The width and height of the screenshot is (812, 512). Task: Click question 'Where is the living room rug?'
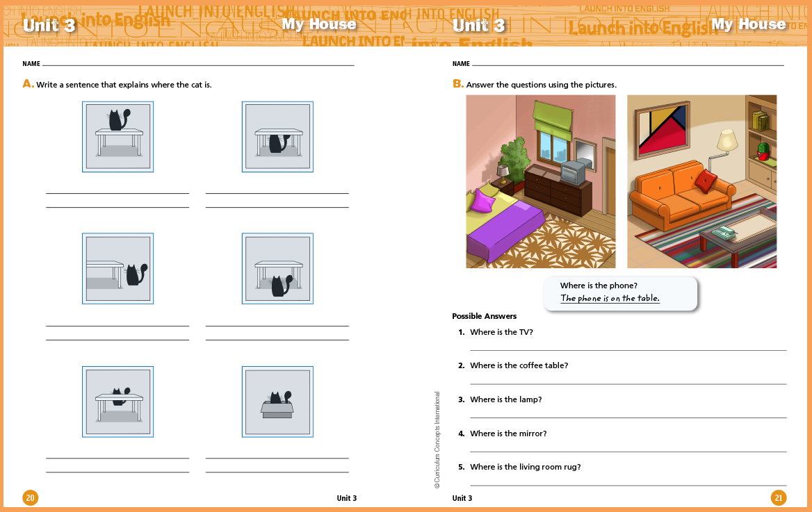click(x=525, y=467)
